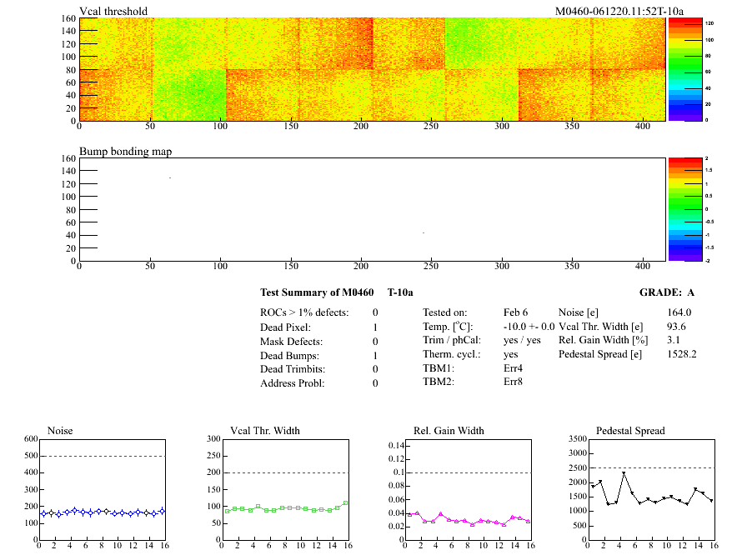Select the Dead Bumps row label
747x560 pixels.
(288, 356)
